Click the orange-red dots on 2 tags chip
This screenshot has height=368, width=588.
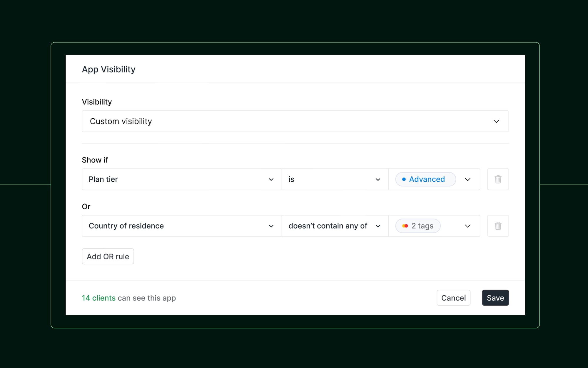pyautogui.click(x=405, y=226)
